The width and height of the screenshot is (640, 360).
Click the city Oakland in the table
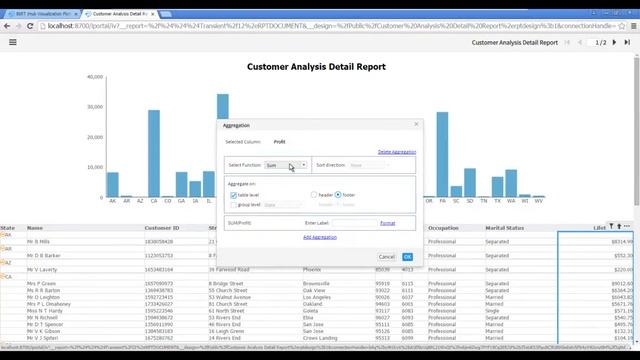tap(312, 304)
